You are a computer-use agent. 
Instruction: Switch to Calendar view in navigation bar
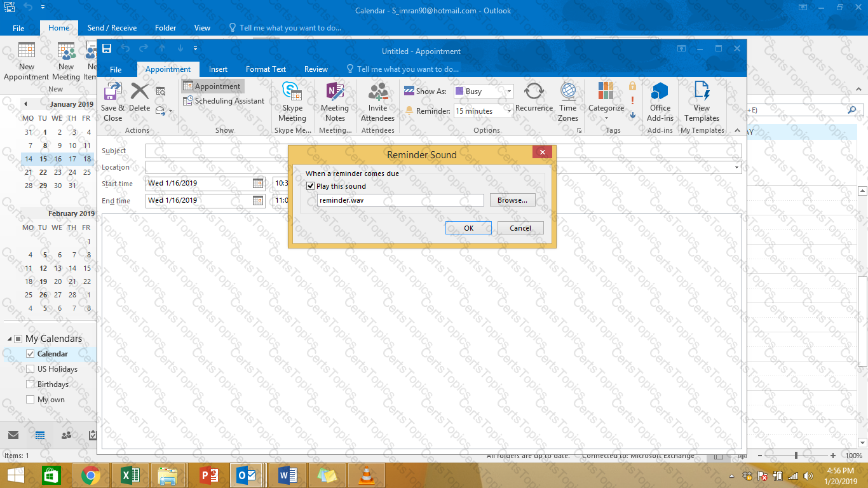click(40, 435)
